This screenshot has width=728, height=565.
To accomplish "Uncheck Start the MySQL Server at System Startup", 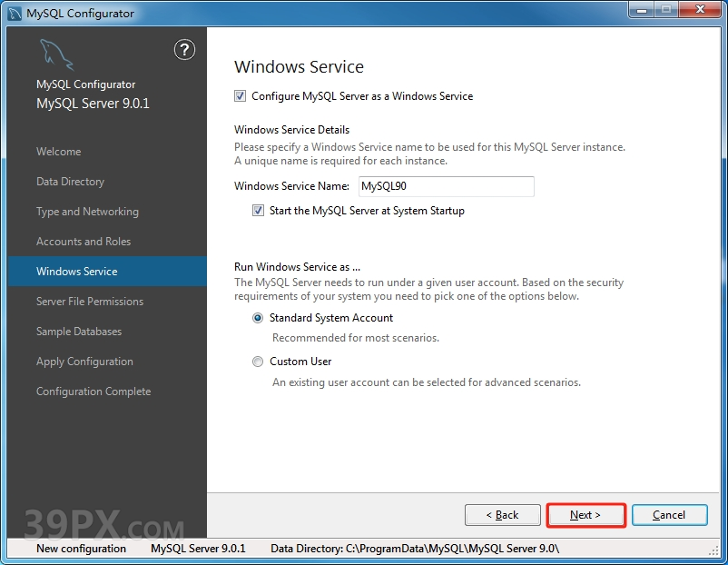I will [258, 211].
